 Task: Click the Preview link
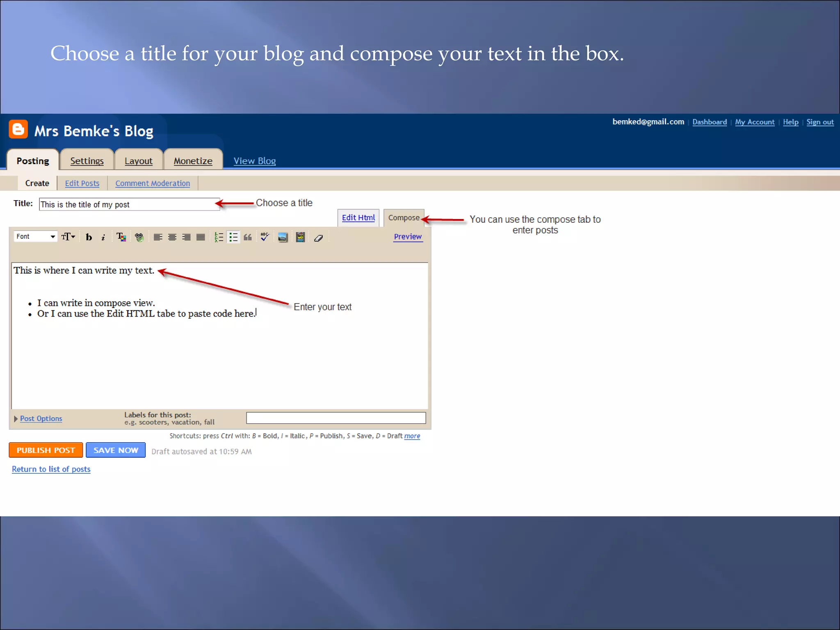pyautogui.click(x=408, y=237)
